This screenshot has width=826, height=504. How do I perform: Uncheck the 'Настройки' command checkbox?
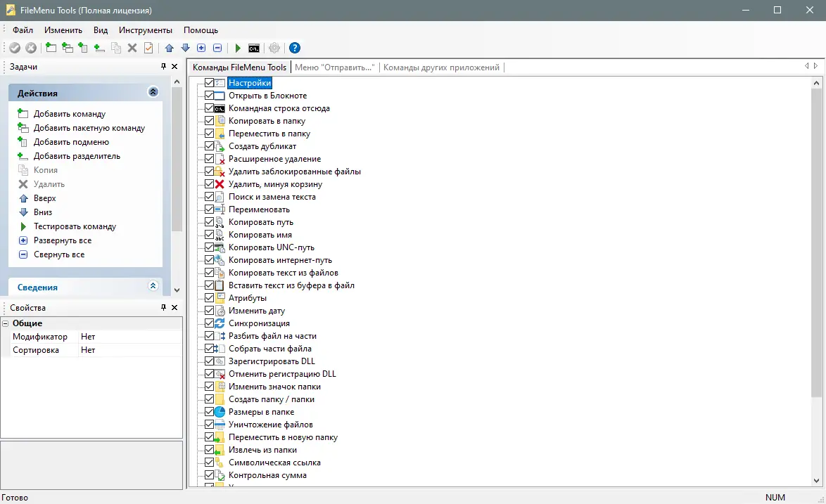pyautogui.click(x=210, y=82)
